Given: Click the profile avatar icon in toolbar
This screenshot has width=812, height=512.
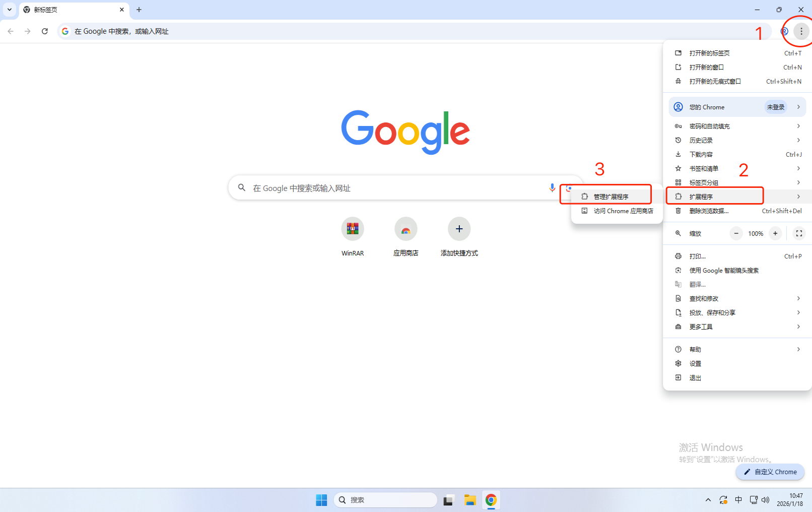Looking at the screenshot, I should [784, 31].
